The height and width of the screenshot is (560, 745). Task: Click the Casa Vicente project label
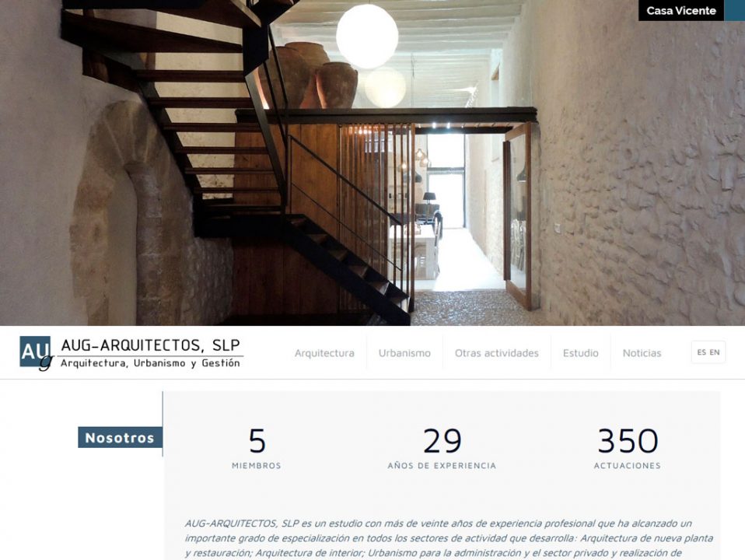[681, 10]
